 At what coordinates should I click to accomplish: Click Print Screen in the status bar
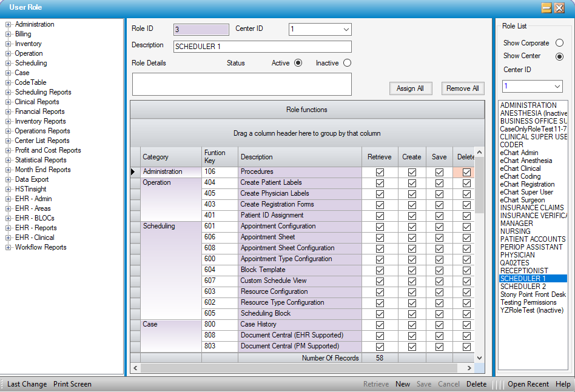[x=72, y=384]
